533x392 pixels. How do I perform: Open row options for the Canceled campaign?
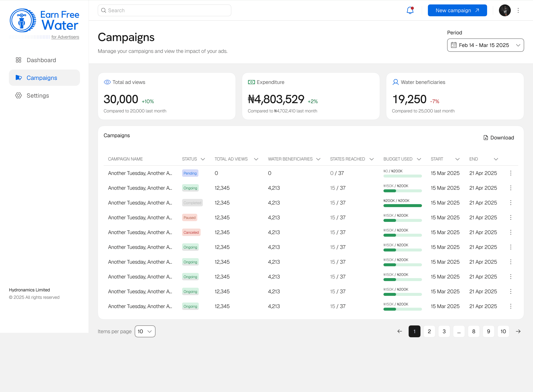click(x=511, y=233)
